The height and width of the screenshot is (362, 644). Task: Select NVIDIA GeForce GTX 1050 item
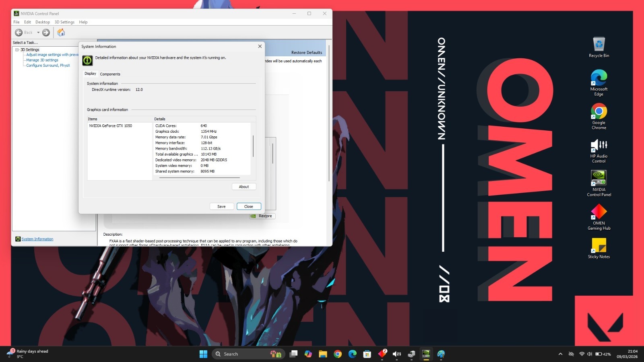(x=111, y=126)
